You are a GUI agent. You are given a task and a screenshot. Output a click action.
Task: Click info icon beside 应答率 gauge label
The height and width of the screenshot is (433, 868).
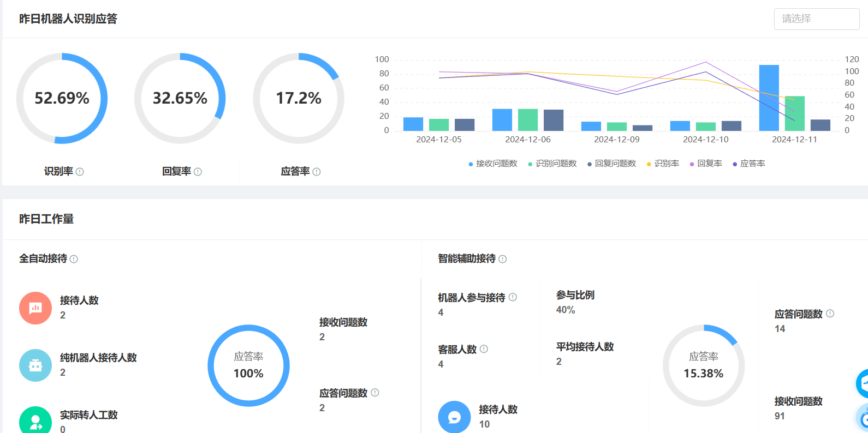click(x=317, y=172)
